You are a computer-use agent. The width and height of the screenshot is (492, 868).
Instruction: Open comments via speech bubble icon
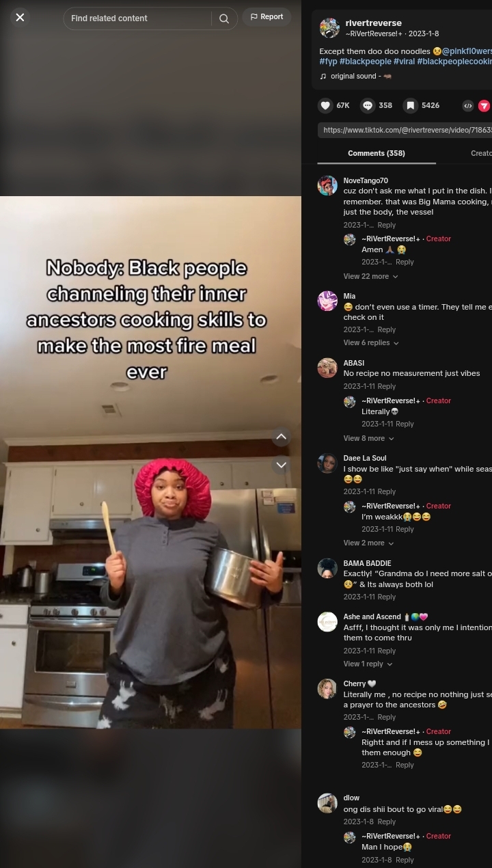click(368, 105)
